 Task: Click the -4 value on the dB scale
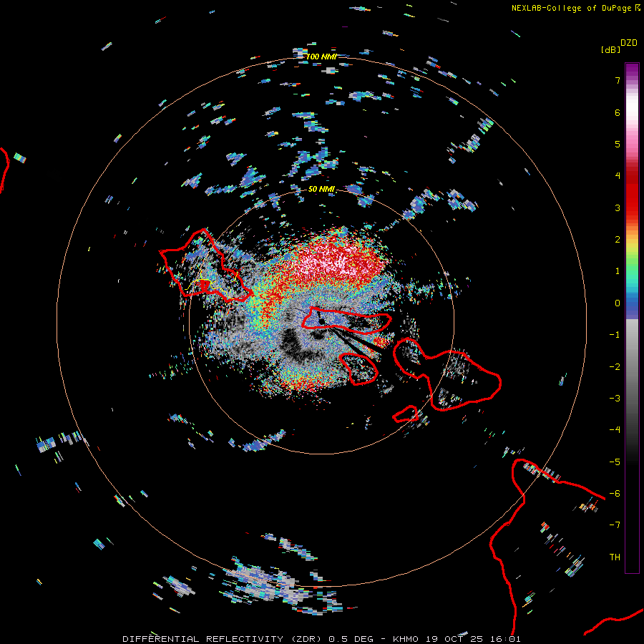615,430
